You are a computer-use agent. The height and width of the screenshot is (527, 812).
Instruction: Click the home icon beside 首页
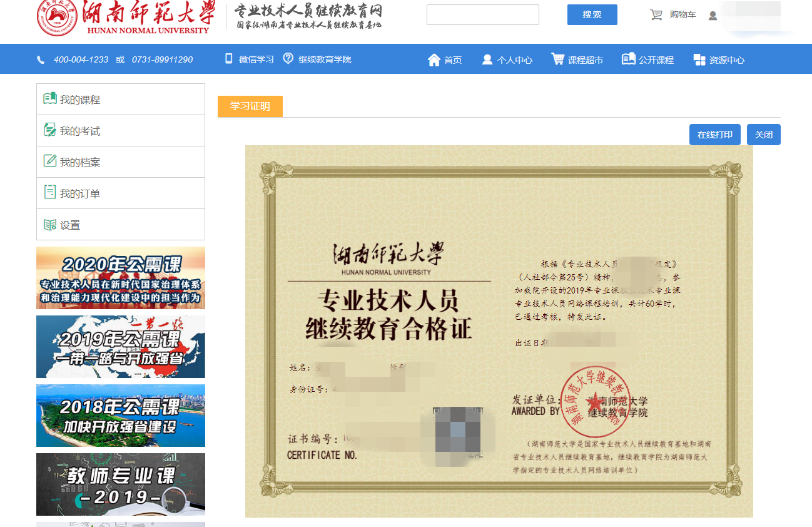point(434,59)
